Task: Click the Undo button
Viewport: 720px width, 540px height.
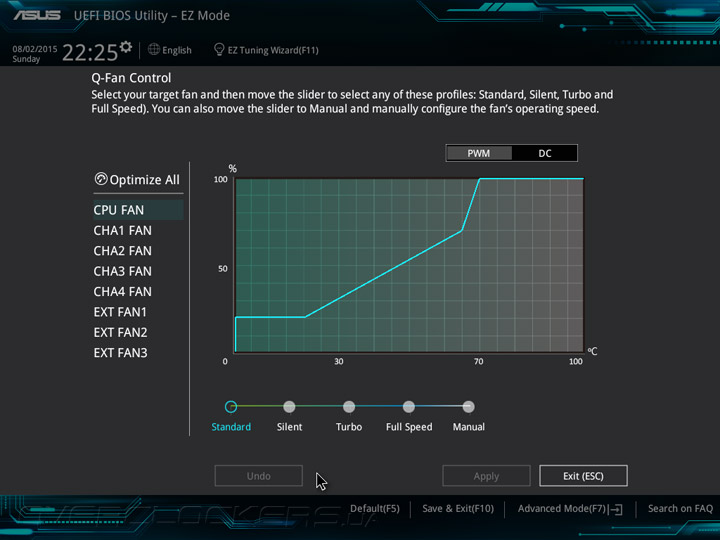Action: point(259,476)
